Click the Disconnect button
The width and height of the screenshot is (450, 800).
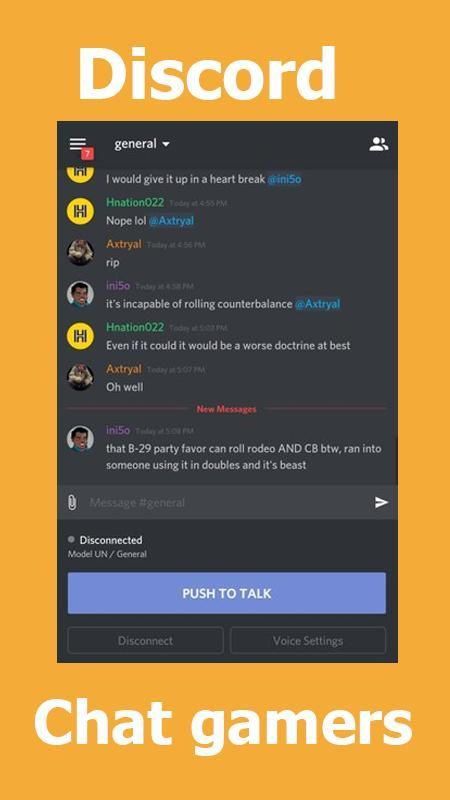pyautogui.click(x=145, y=640)
